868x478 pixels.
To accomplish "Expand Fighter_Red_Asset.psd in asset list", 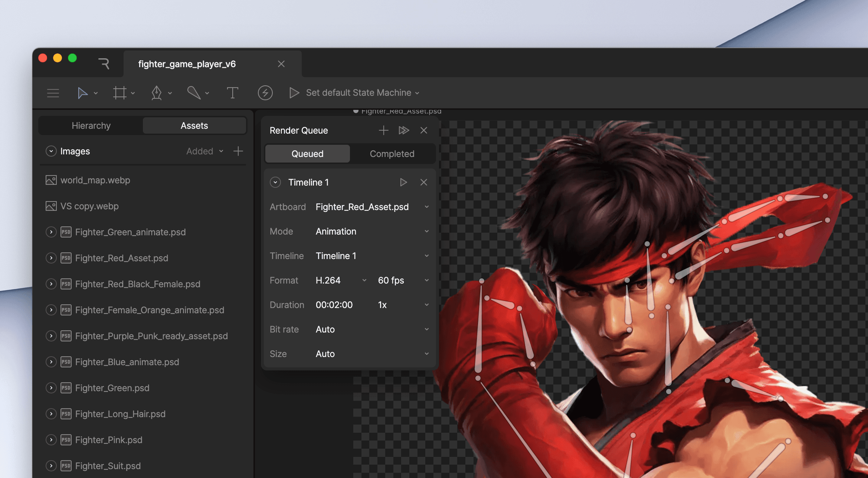I will click(x=51, y=258).
